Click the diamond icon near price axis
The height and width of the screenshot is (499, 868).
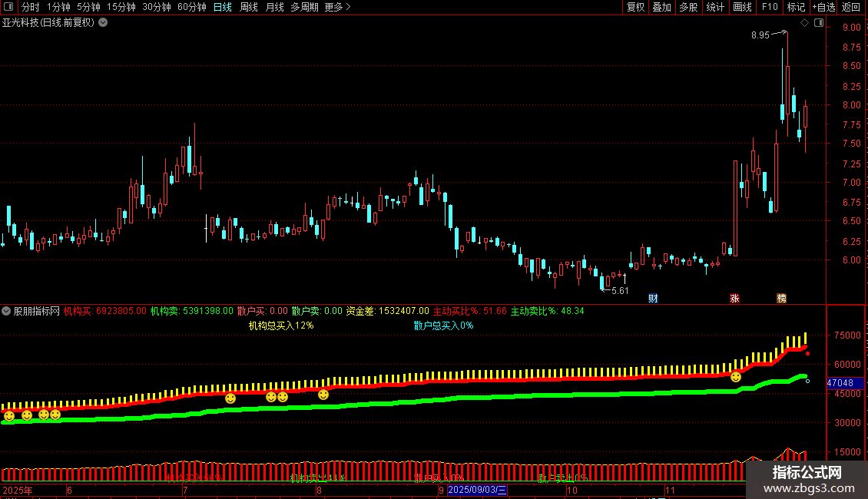pos(804,23)
